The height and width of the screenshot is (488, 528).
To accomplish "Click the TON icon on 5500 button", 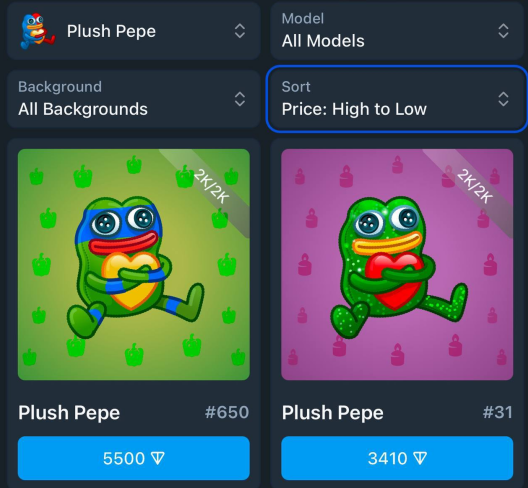I will click(158, 458).
